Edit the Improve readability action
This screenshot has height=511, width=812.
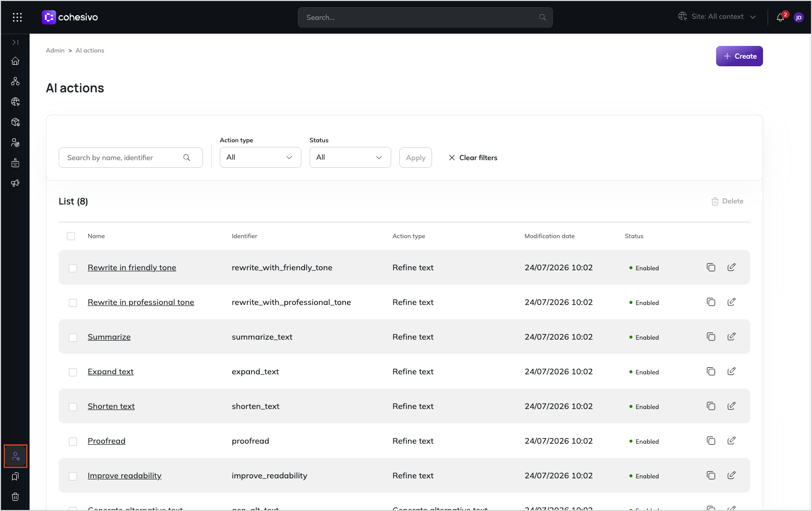point(731,475)
